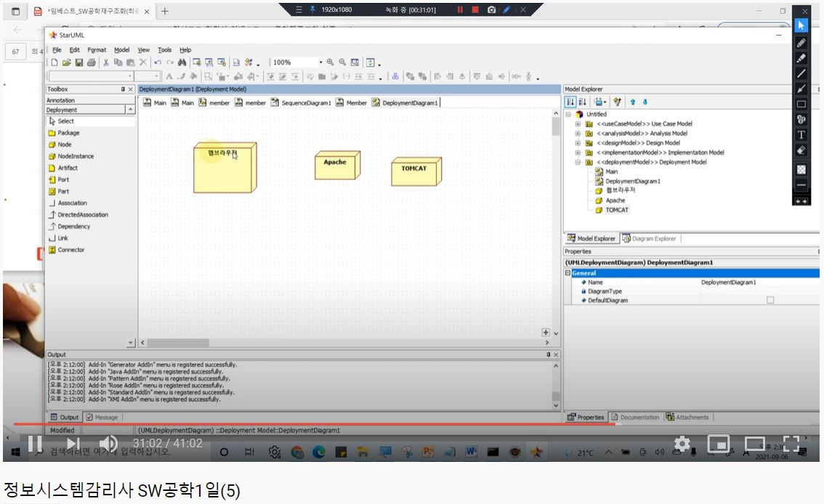
Task: Open the Annotation toolbox section
Action: (90, 99)
